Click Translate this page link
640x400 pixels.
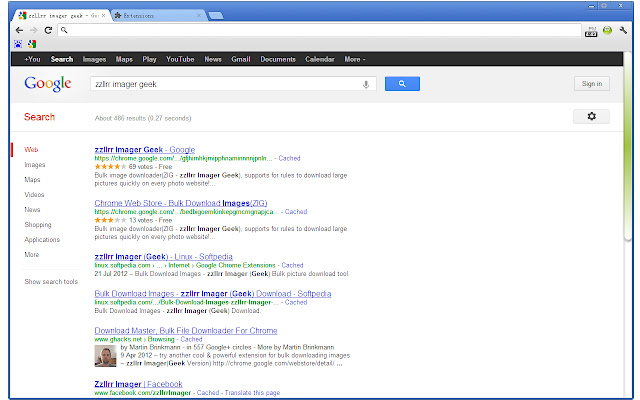252,393
